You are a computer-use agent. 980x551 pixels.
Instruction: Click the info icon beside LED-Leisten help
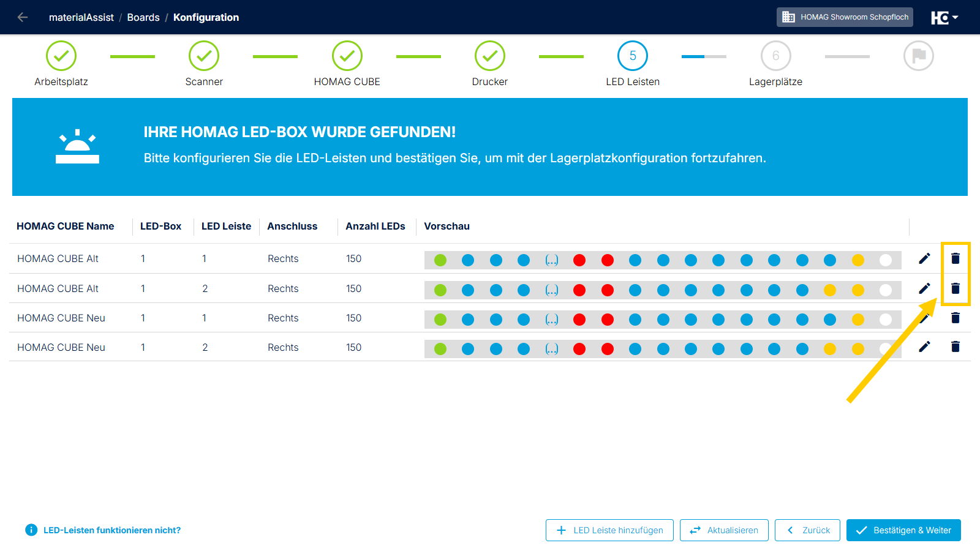pyautogui.click(x=31, y=530)
